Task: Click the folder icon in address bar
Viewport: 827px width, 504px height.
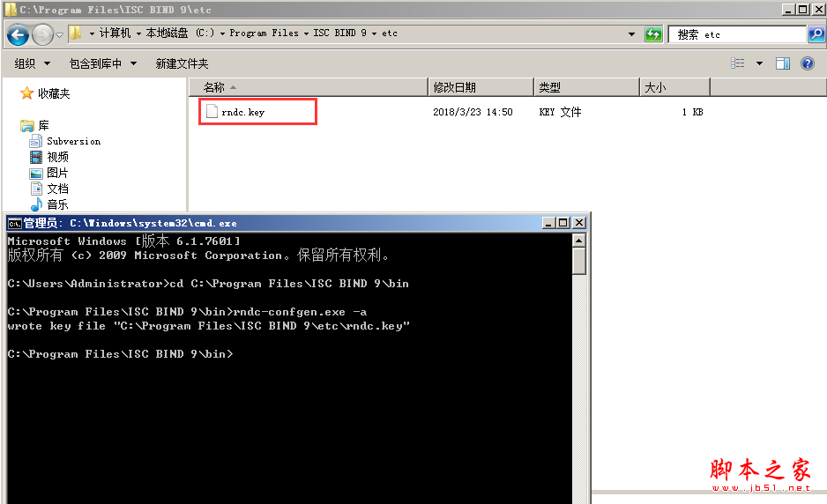Action: [x=76, y=33]
